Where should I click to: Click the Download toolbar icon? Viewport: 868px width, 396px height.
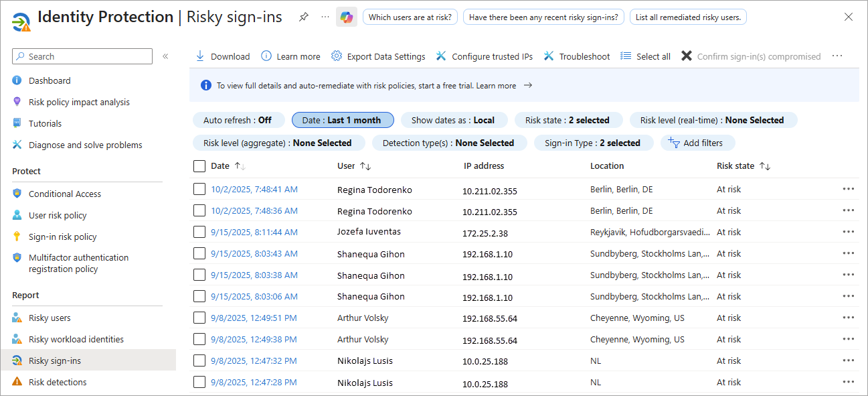tap(200, 56)
